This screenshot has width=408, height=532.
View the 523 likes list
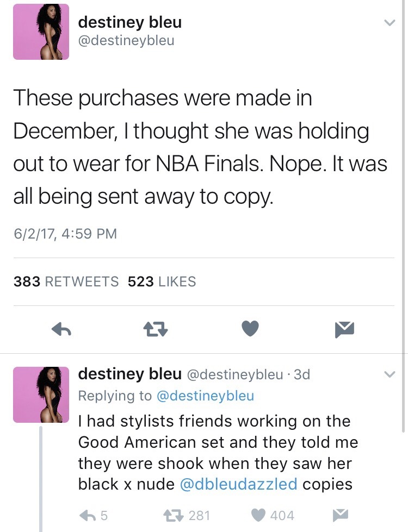(162, 281)
